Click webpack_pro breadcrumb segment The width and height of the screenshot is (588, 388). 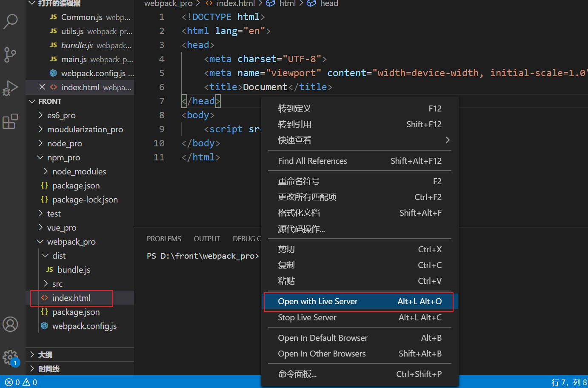tap(168, 3)
